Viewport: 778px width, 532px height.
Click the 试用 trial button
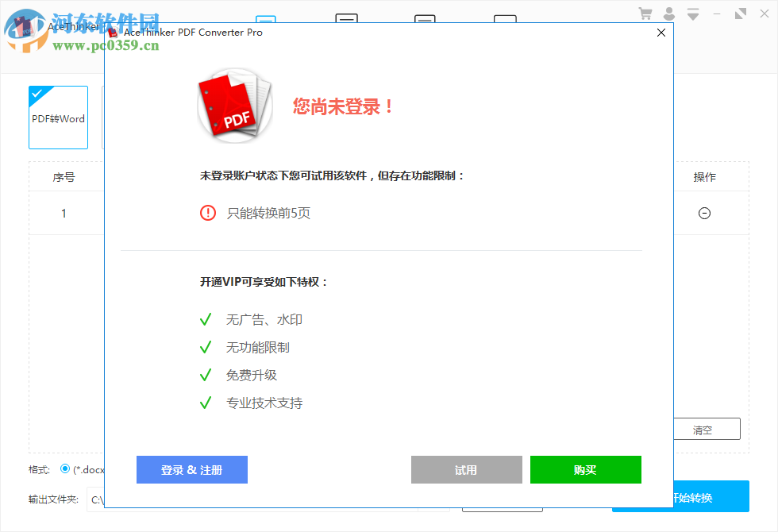(466, 469)
